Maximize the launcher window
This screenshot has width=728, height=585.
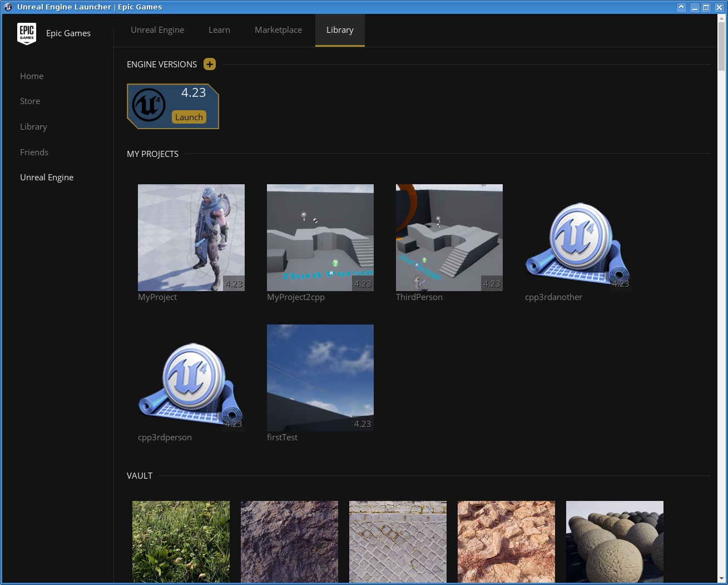(706, 7)
